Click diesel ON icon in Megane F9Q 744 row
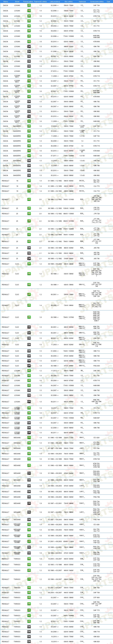 click(29, 519)
